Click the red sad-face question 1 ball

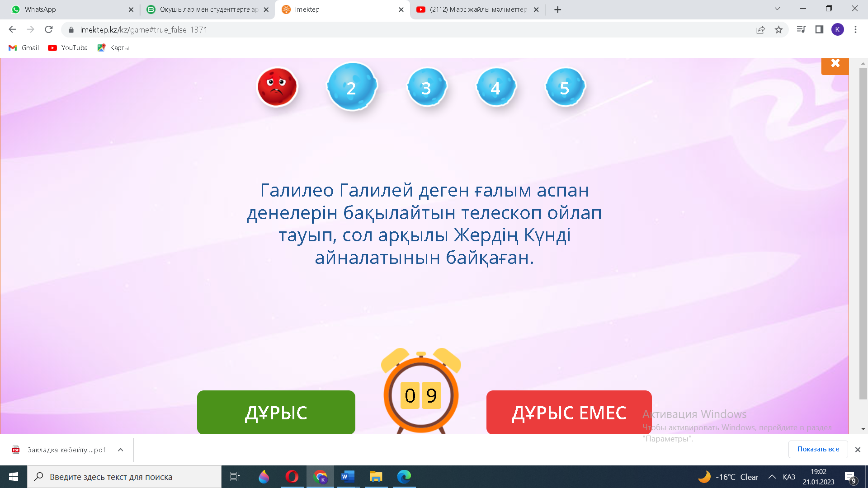click(x=277, y=87)
